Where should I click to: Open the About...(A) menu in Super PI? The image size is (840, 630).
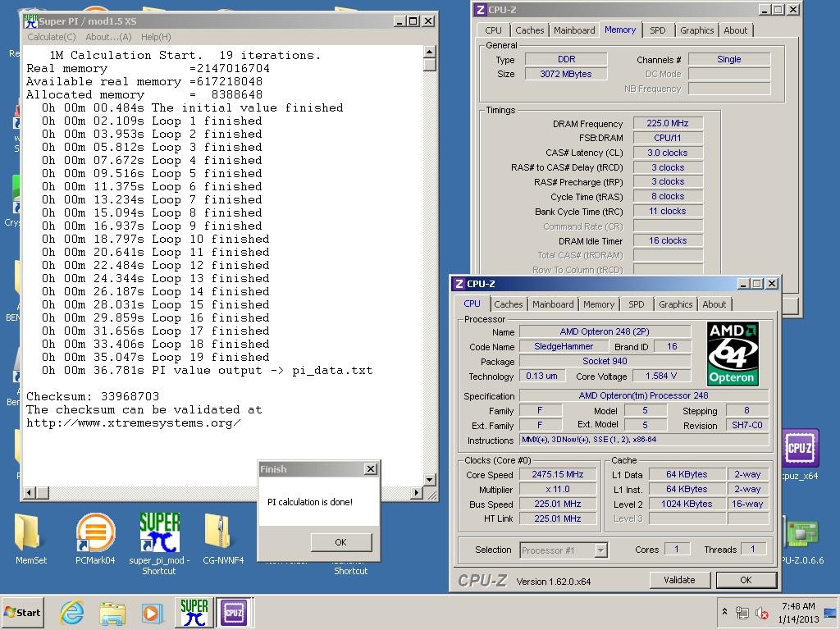(x=108, y=37)
